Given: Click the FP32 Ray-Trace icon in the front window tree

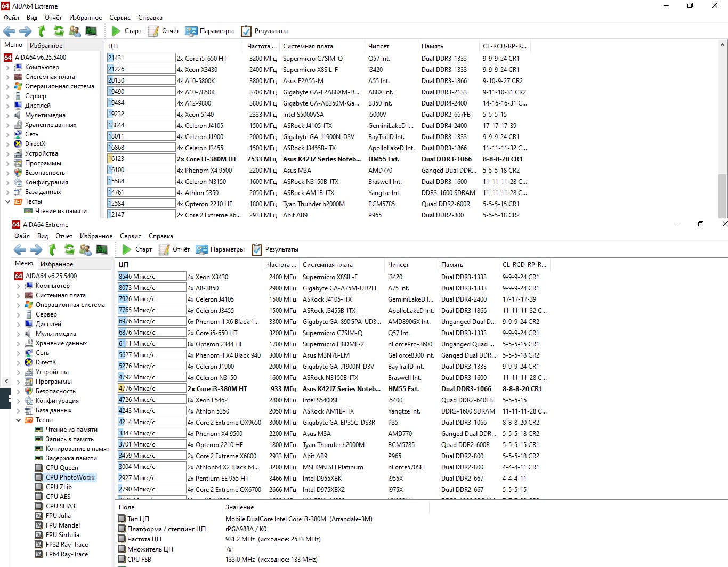Looking at the screenshot, I should tap(39, 545).
